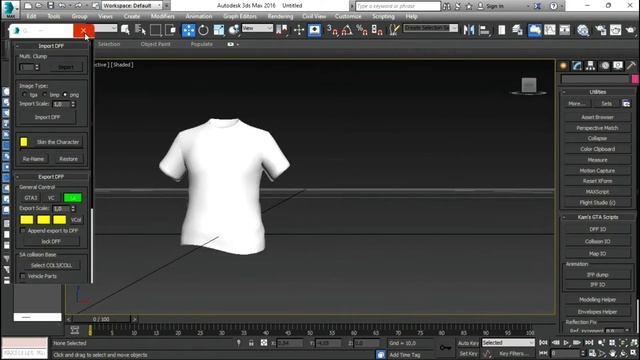Image resolution: width=640 pixels, height=360 pixels.
Task: Open the Create command panel tab
Action: (x=563, y=66)
